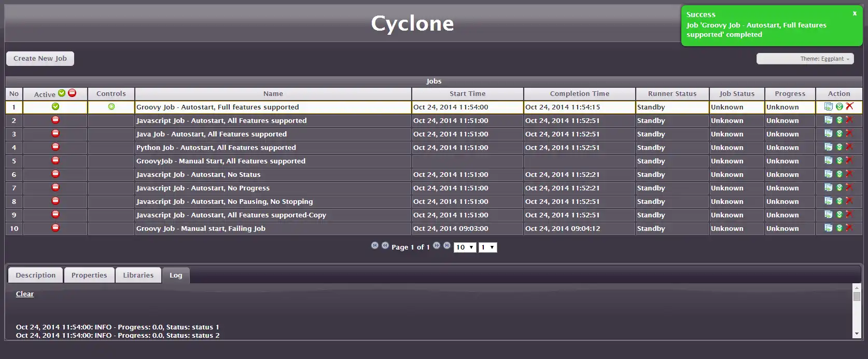Image resolution: width=868 pixels, height=359 pixels.
Task: Click green run icon in row 1
Action: (x=839, y=106)
